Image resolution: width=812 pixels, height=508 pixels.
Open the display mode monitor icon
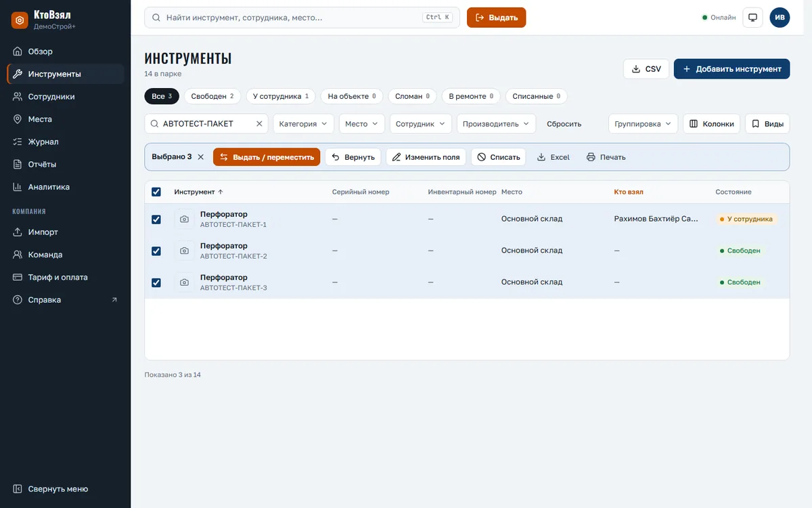tap(752, 18)
